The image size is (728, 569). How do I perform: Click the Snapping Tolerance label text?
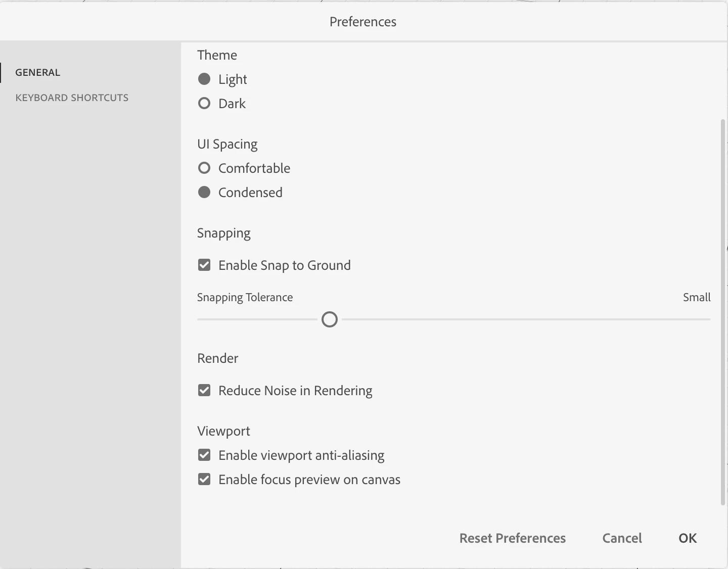[x=245, y=297]
